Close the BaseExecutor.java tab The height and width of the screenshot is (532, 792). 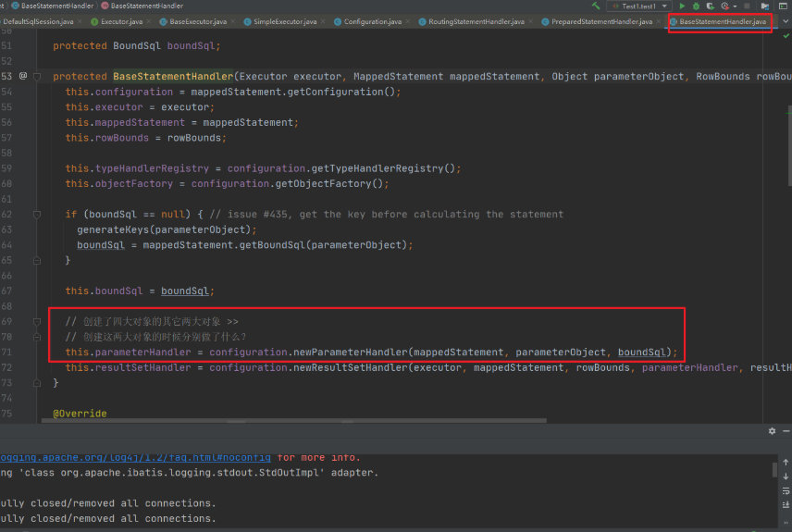[233, 21]
